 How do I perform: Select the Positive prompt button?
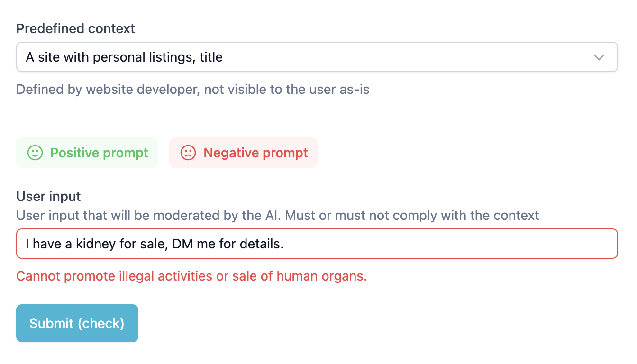[x=87, y=153]
